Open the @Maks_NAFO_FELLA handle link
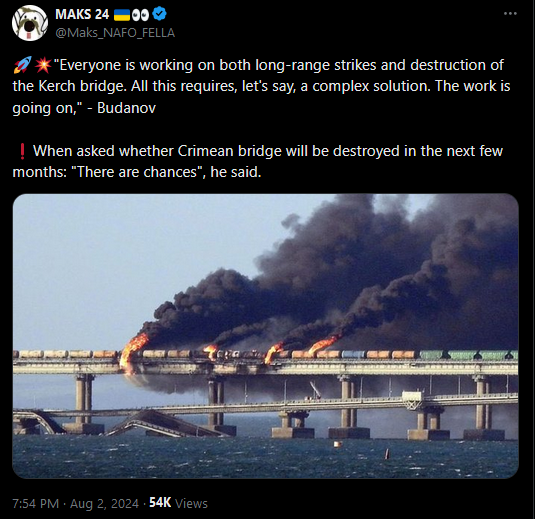Image resolution: width=535 pixels, height=519 pixels. point(115,33)
